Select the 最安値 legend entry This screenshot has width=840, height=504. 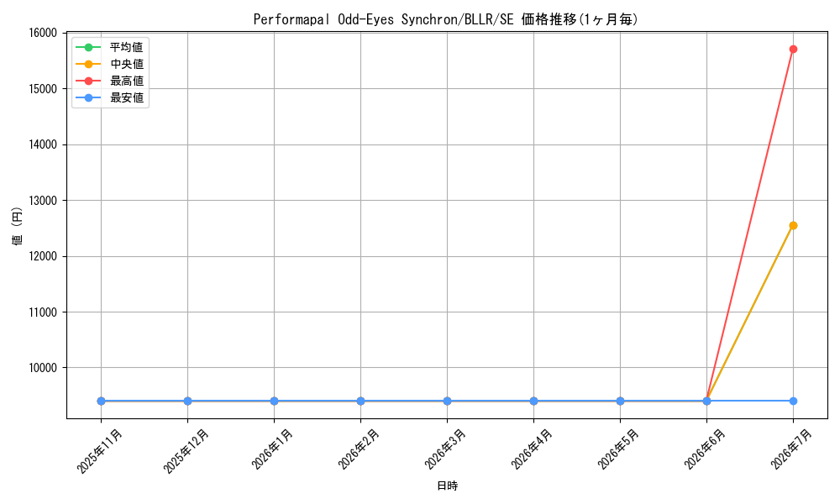[x=110, y=97]
